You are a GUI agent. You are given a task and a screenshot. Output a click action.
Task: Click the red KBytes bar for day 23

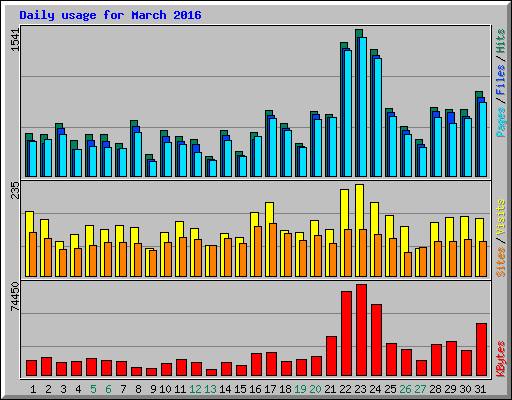(361, 330)
